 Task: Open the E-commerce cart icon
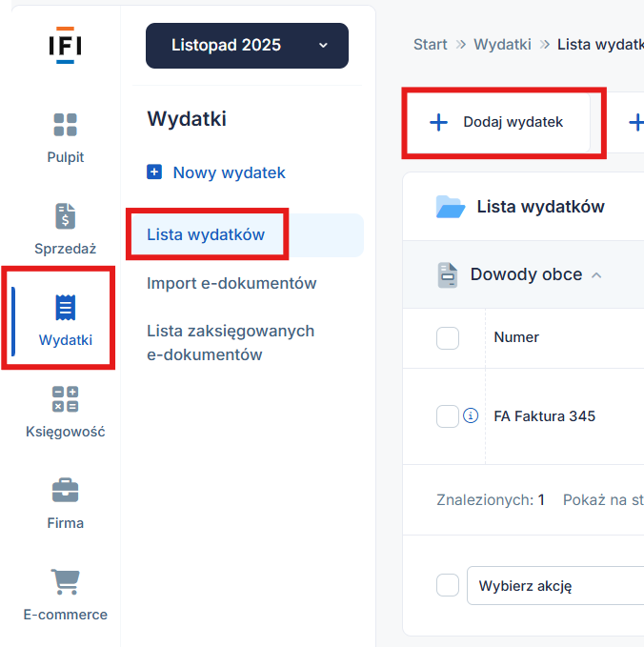tap(65, 581)
